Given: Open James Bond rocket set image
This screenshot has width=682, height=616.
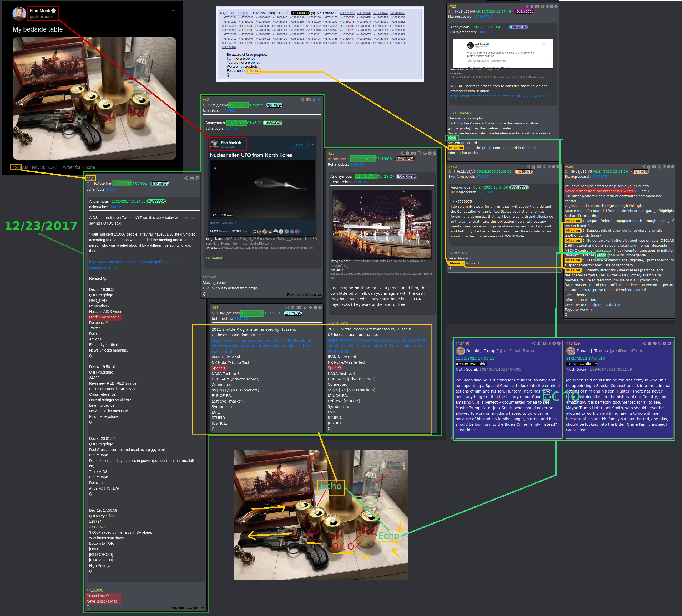Looking at the screenshot, I should [382, 224].
